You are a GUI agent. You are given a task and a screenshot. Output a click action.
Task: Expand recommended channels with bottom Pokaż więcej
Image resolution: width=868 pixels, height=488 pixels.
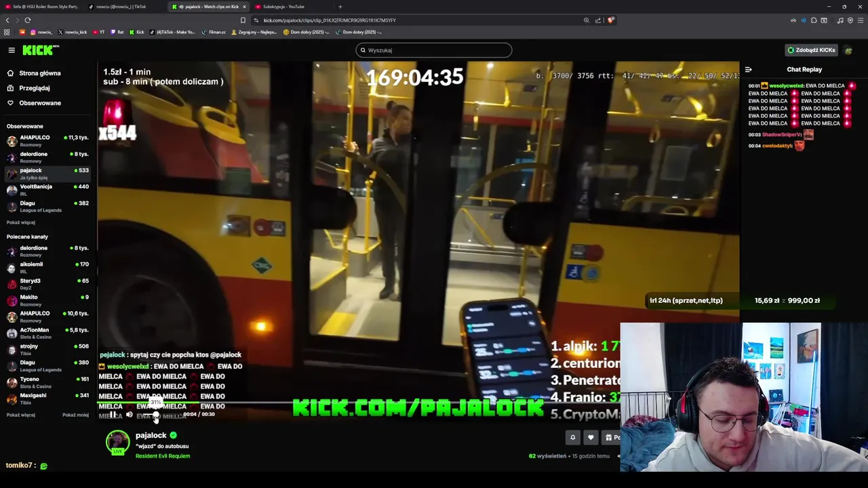tap(21, 415)
